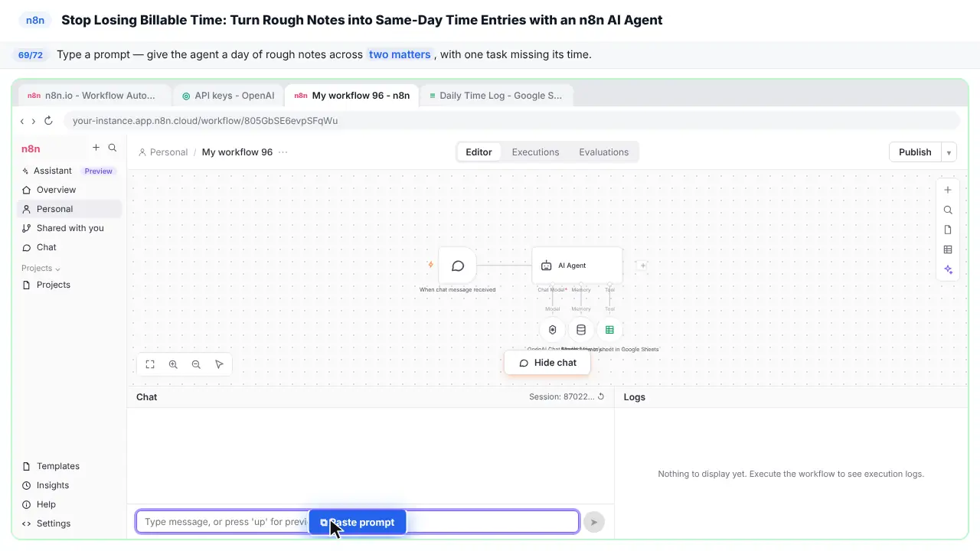Click the Paste prompt button
This screenshot has width=980, height=551.
(x=358, y=523)
